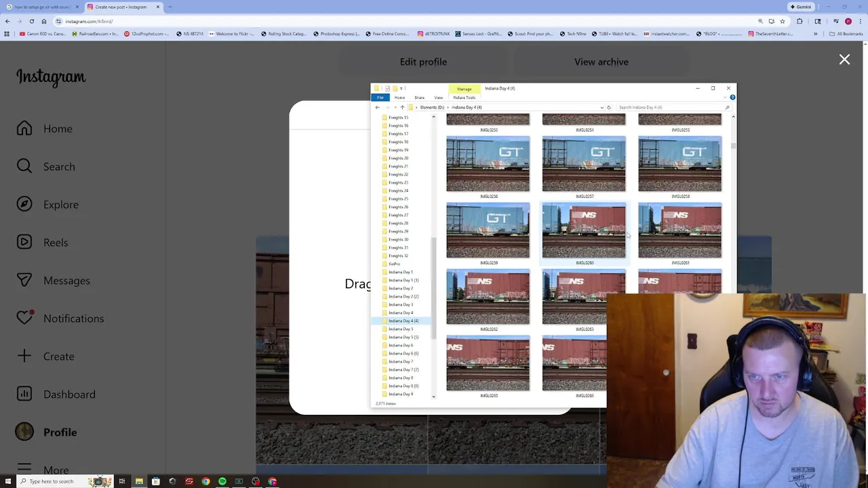The image size is (868, 488).
Task: Click Elements (D:) in address path
Action: 432,107
